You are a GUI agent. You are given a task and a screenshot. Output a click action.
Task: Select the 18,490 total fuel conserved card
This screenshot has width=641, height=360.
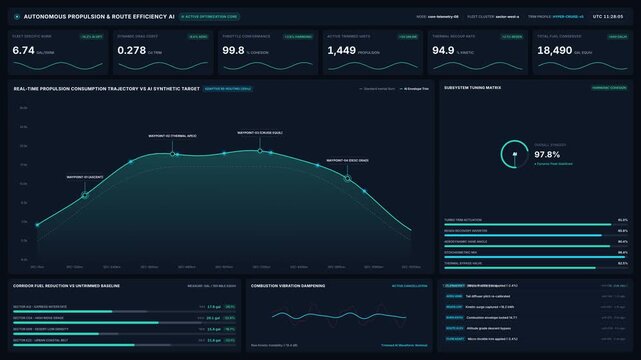coord(583,52)
